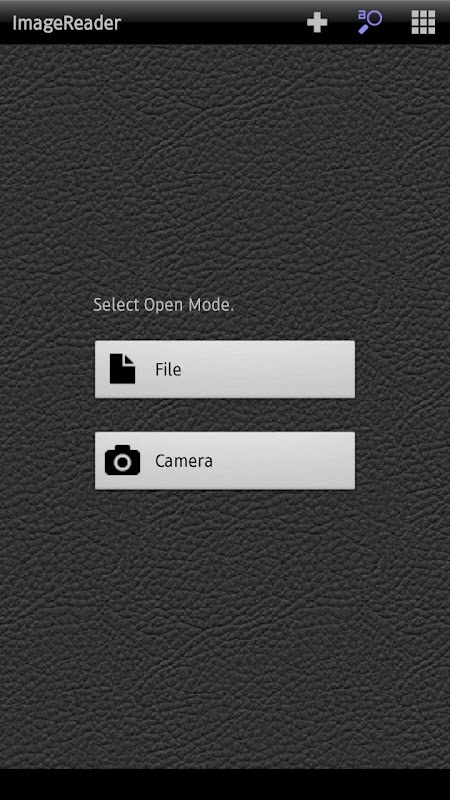This screenshot has height=800, width=450.
Task: Open the text search magnifier icon
Action: pos(370,22)
